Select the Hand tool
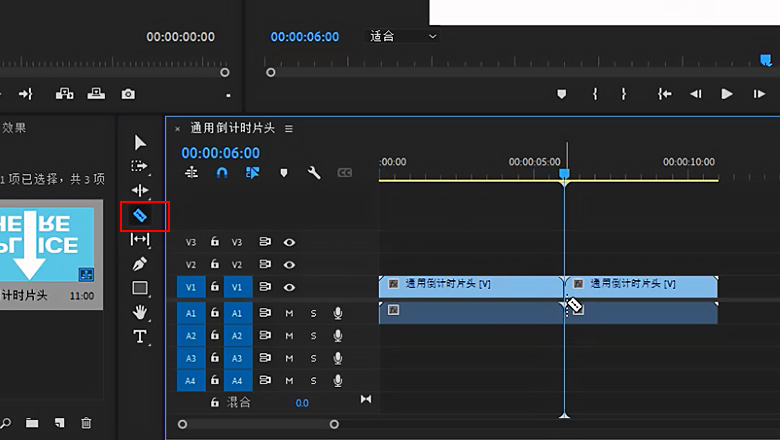Viewport: 780px width, 440px height. tap(140, 312)
